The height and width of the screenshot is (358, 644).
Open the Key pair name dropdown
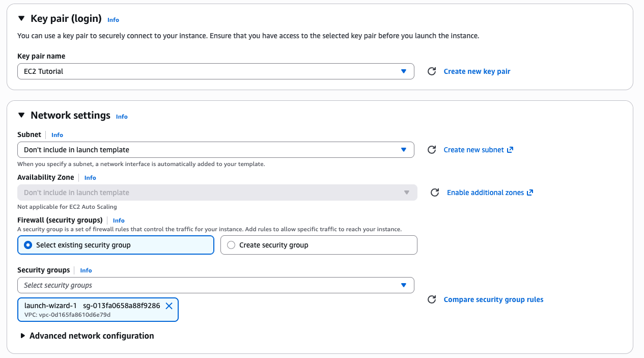tap(215, 71)
